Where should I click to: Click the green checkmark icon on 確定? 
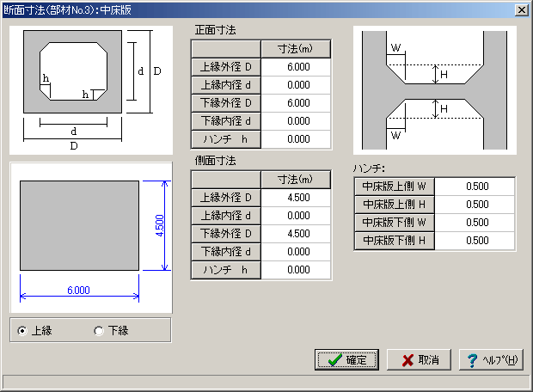335,360
